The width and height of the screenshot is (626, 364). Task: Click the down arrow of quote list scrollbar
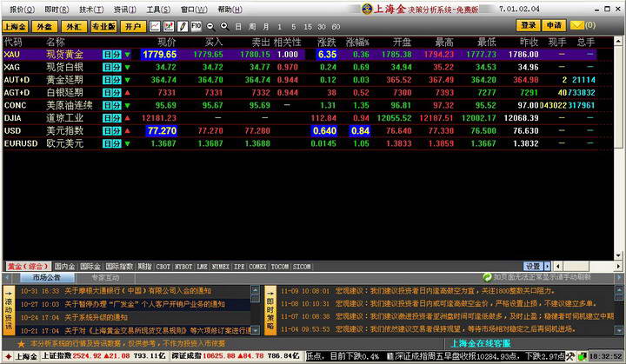point(618,255)
